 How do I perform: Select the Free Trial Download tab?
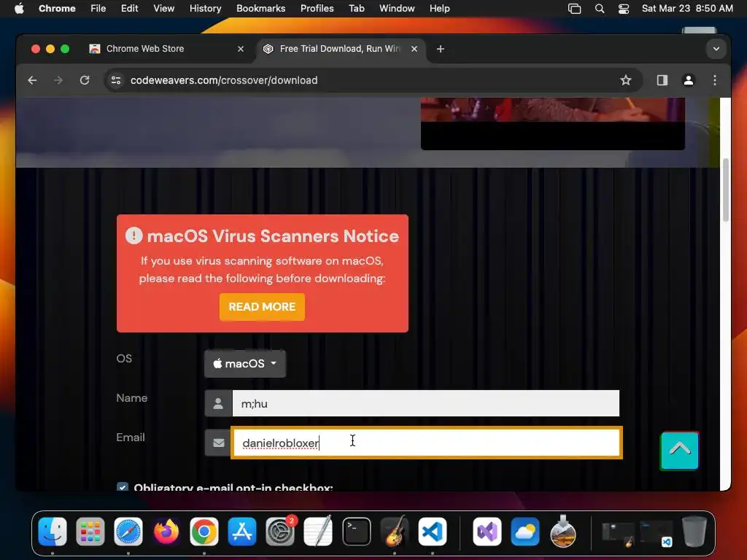(340, 49)
